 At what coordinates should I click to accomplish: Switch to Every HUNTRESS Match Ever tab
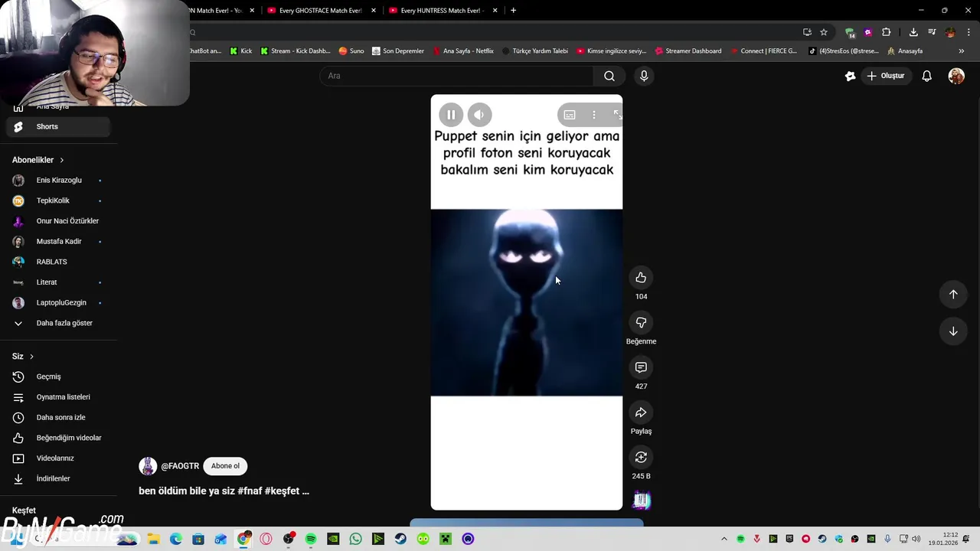[443, 11]
